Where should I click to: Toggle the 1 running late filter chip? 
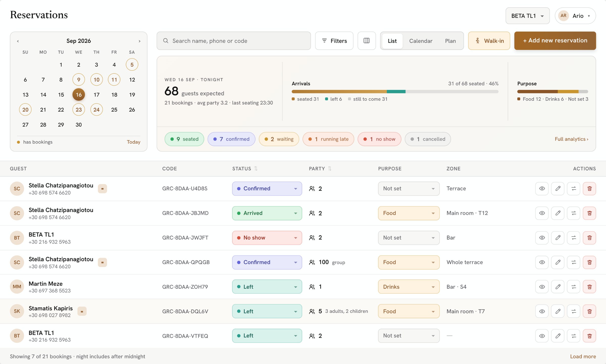(328, 139)
